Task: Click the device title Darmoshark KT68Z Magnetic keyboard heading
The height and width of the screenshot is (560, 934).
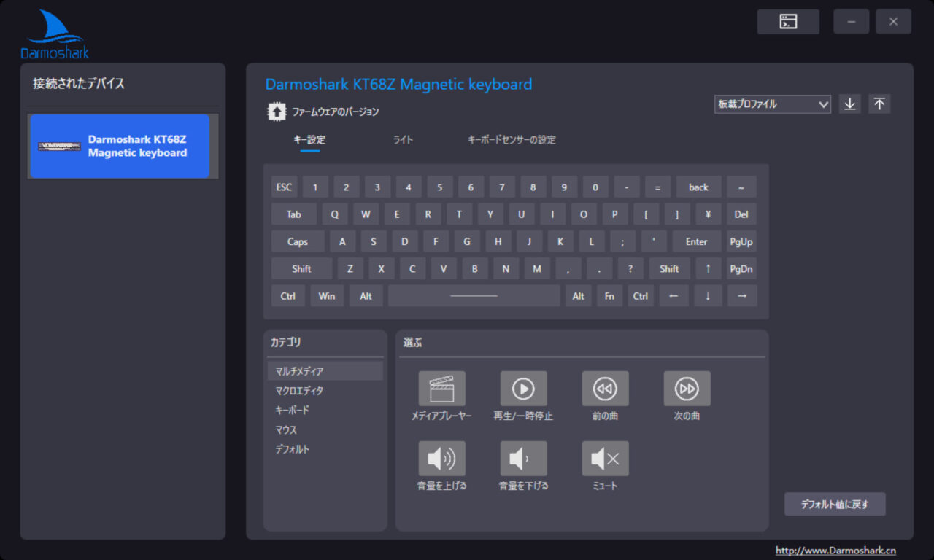Action: (398, 85)
